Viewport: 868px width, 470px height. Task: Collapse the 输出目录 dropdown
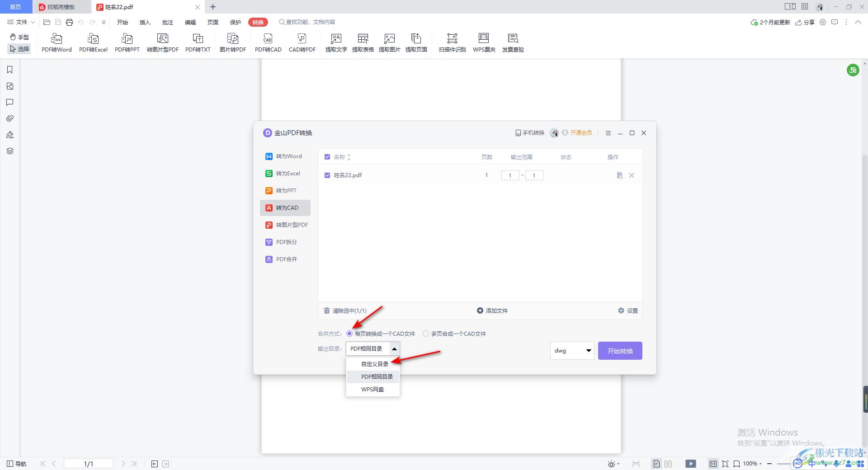394,348
